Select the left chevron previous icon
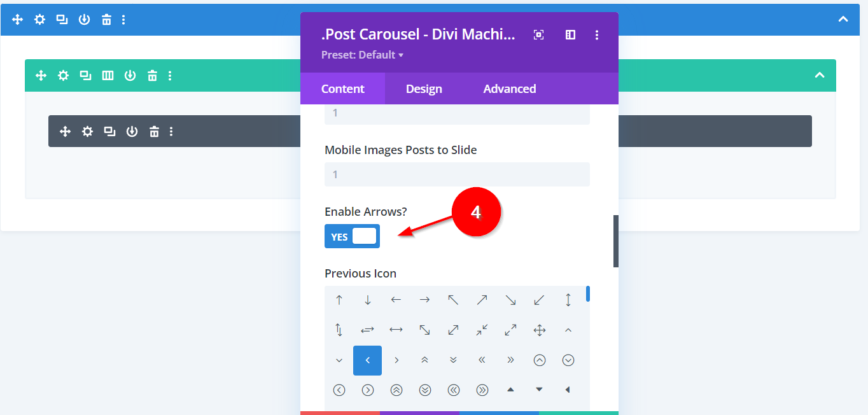Image resolution: width=868 pixels, height=415 pixels. pos(367,360)
